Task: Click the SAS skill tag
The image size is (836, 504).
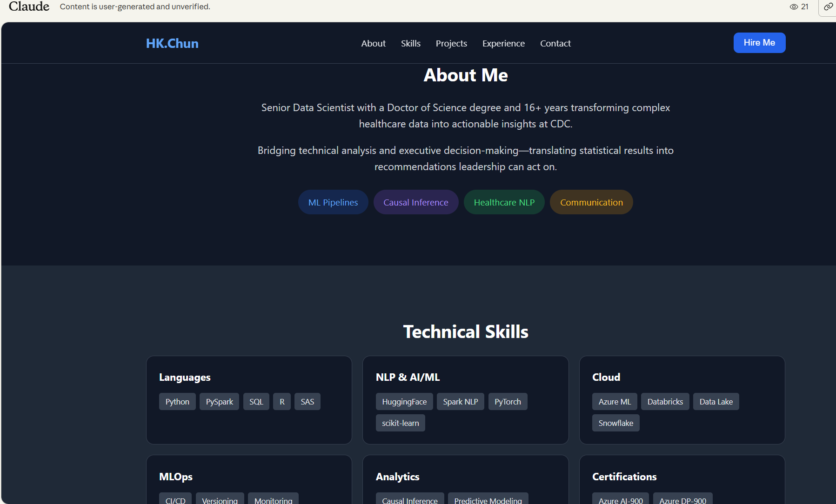Action: tap(307, 402)
